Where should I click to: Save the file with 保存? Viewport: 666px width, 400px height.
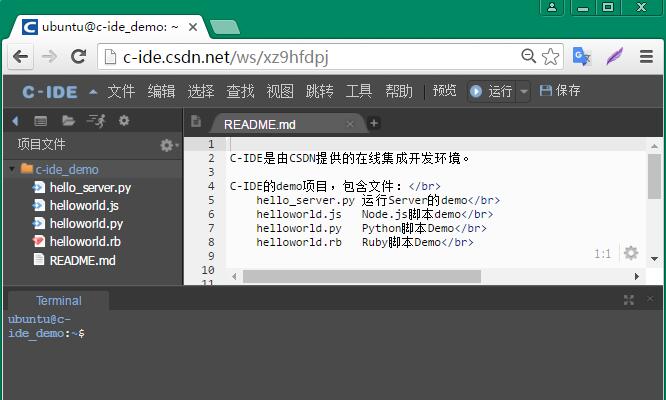point(560,90)
